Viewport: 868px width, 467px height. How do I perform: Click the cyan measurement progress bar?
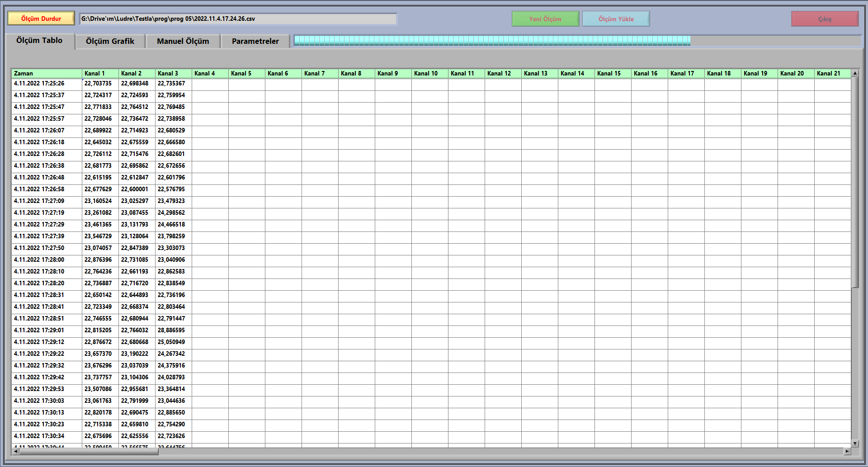(x=492, y=41)
